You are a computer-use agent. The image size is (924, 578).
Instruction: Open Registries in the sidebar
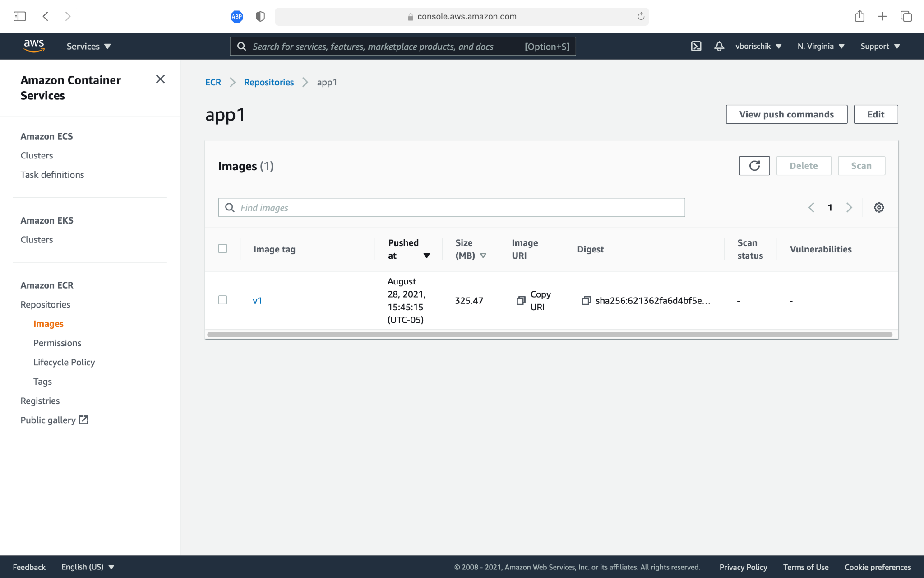pos(40,401)
